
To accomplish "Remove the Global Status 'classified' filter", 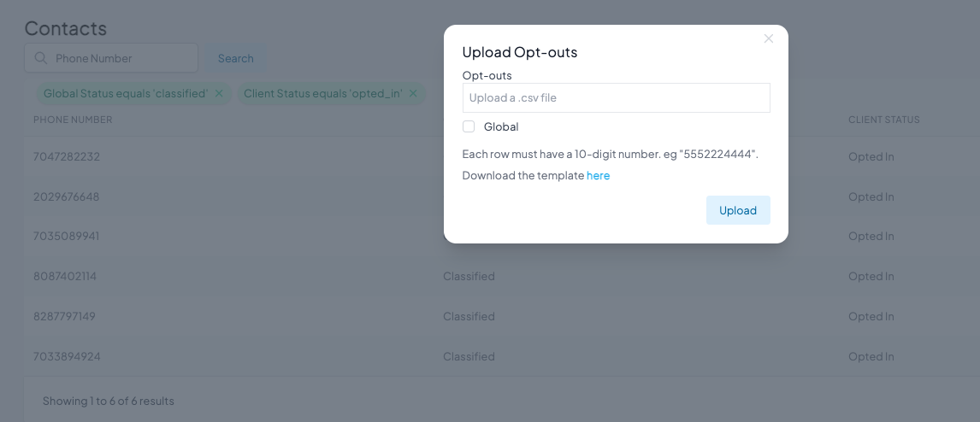I will 219,93.
